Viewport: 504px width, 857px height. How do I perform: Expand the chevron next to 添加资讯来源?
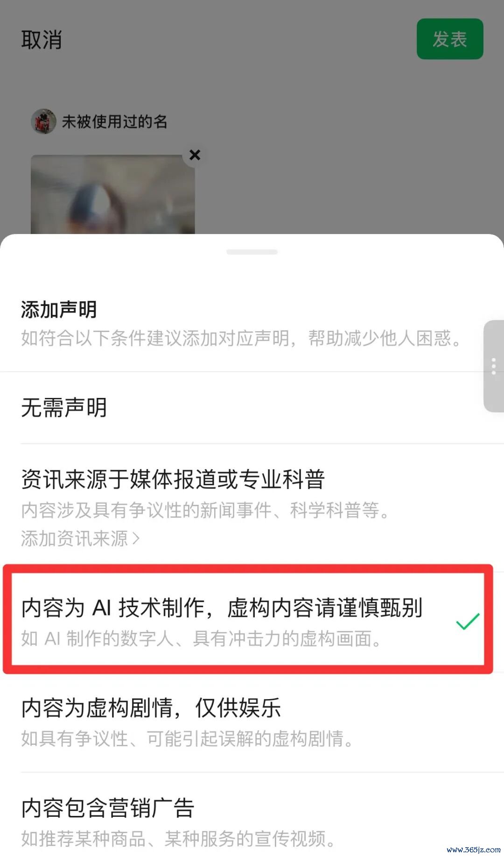point(136,538)
